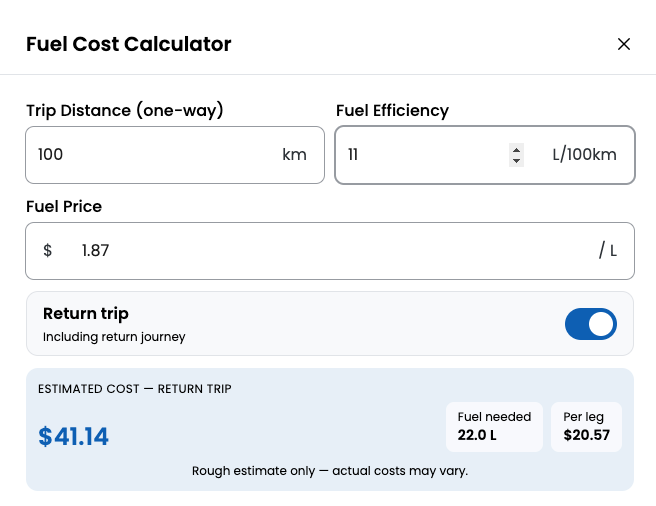Toggle the Return trip switch off
The image size is (656, 506).
[x=590, y=324]
